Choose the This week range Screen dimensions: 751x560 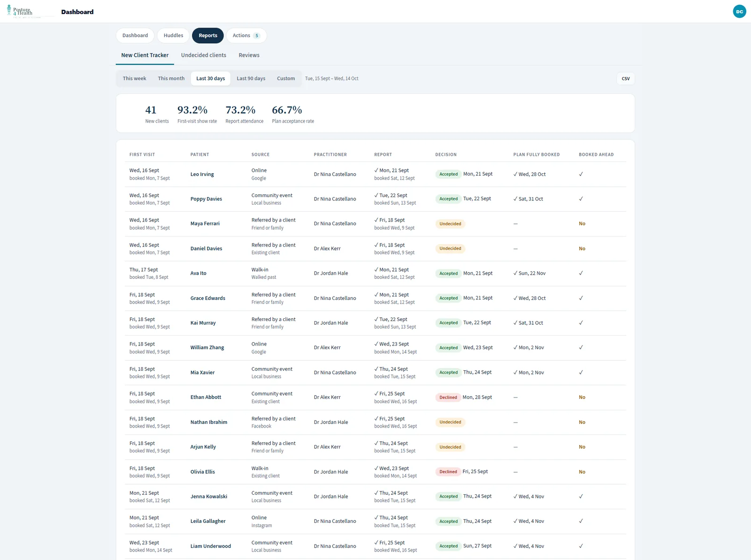point(134,78)
